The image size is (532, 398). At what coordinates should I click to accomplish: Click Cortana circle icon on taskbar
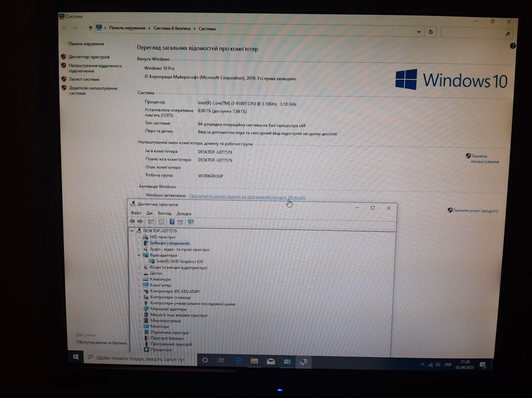(x=205, y=360)
